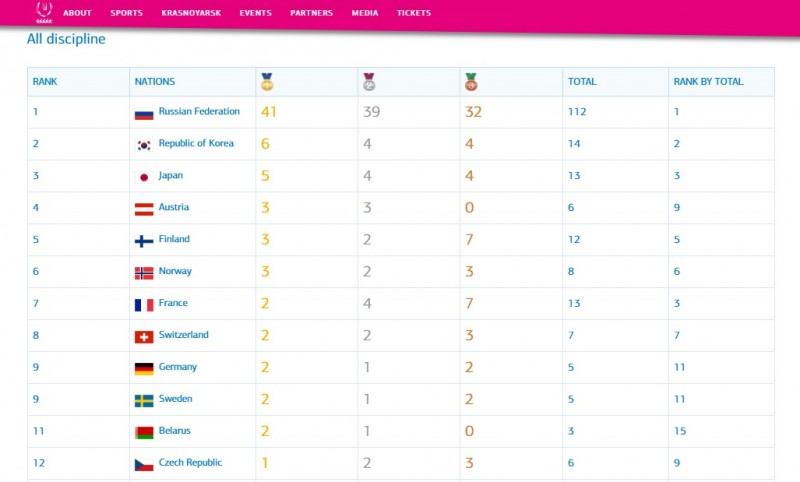
Task: Click the France flag icon
Action: [144, 305]
